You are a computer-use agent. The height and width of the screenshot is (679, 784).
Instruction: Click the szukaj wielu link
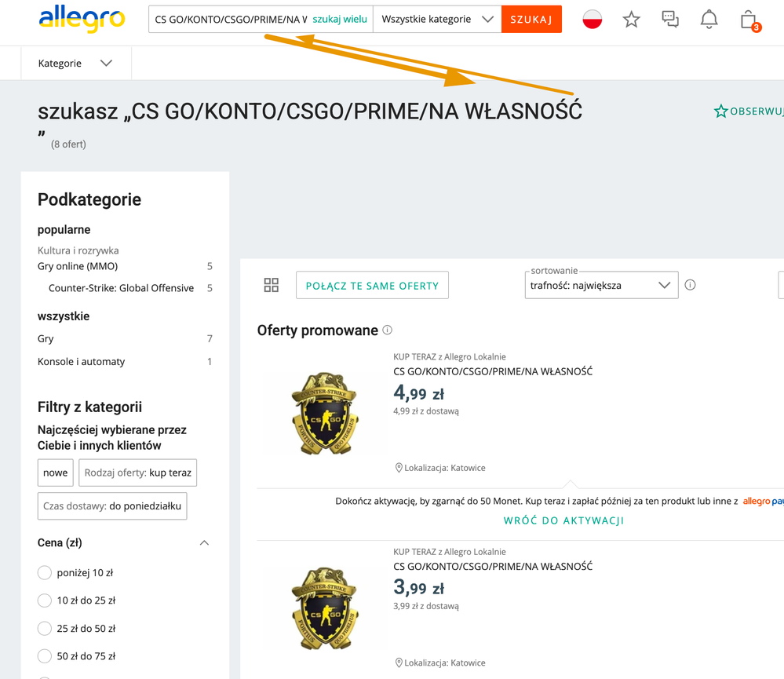click(x=340, y=20)
